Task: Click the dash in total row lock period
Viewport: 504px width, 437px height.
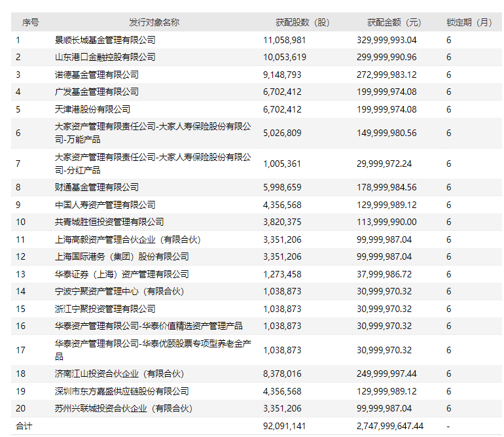Action: pyautogui.click(x=448, y=427)
